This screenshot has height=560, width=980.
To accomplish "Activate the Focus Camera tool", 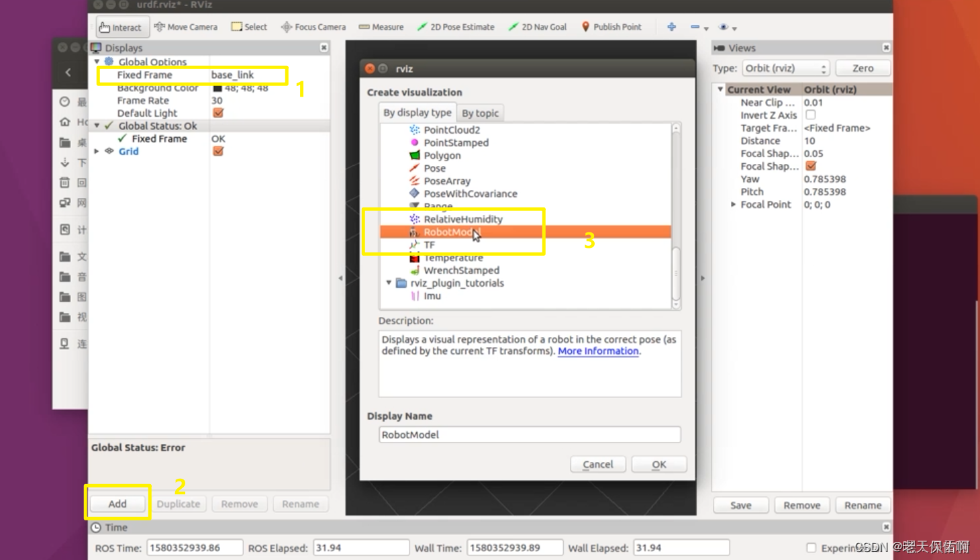I will 313,27.
